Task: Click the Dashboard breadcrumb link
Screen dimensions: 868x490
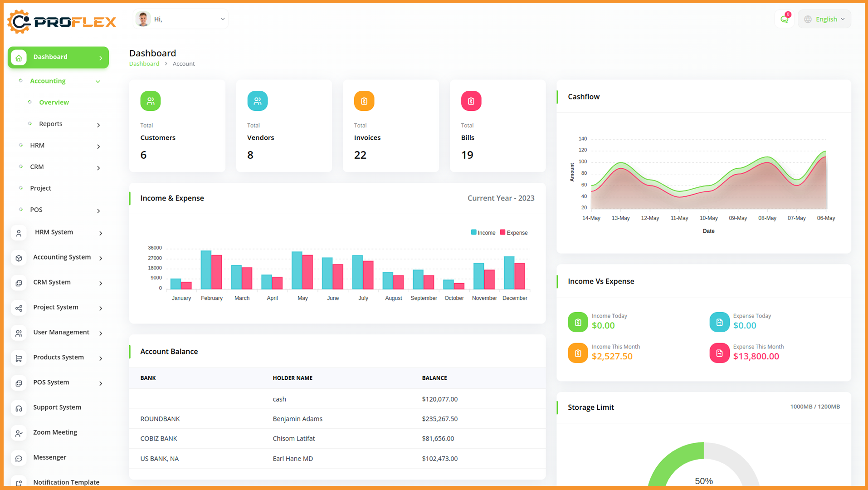Action: pos(144,64)
